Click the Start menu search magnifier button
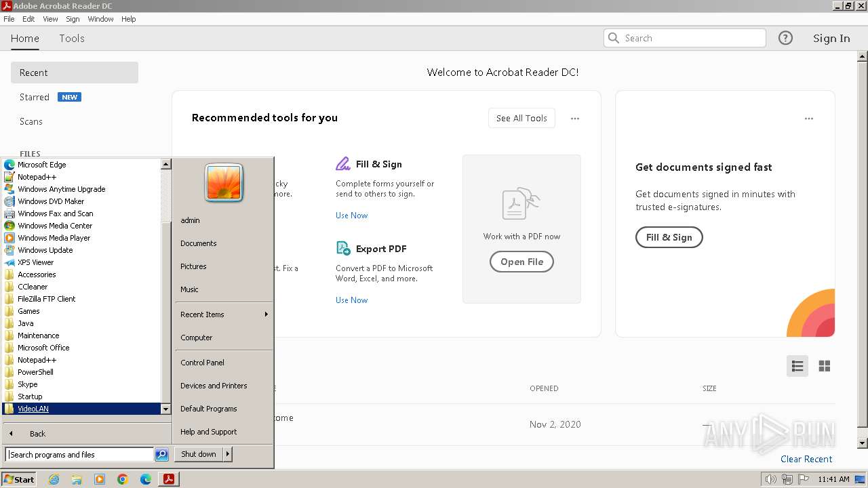Screen dimensions: 868x488 (x=161, y=455)
